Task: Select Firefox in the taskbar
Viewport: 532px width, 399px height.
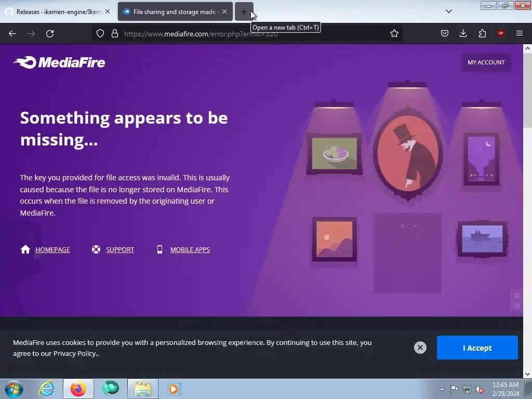Action: click(x=78, y=389)
